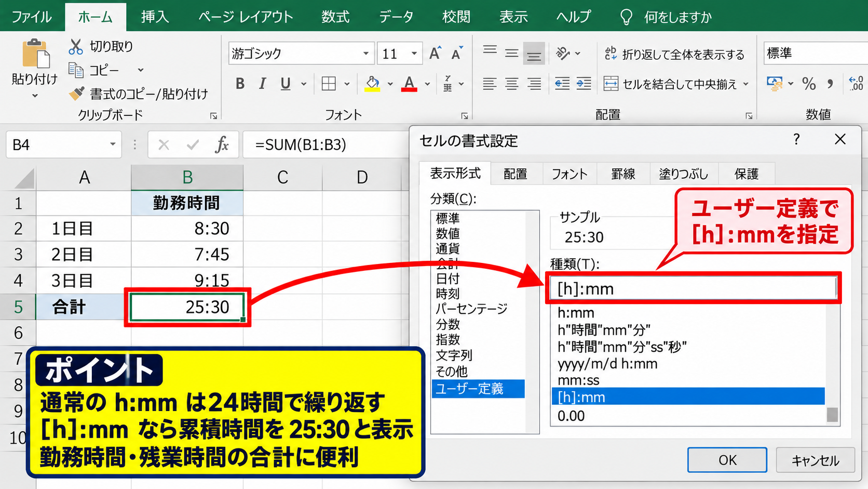Screen dimensions: 868x489
Task: Click the Copy icon
Action: [x=76, y=70]
